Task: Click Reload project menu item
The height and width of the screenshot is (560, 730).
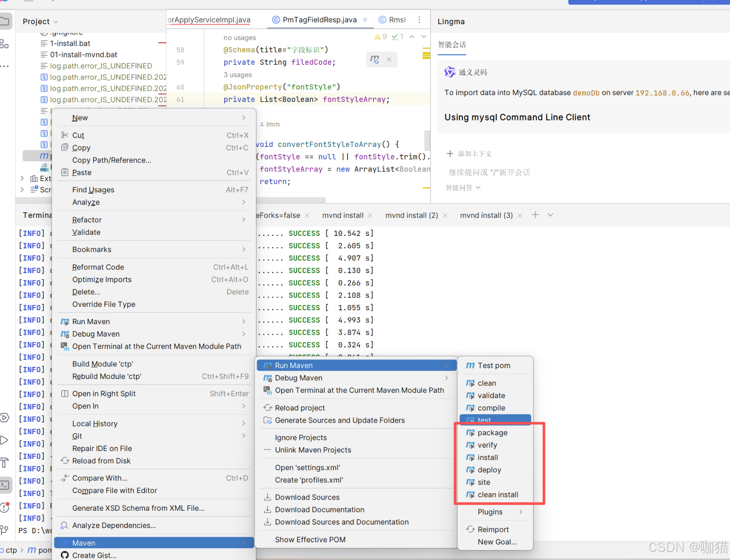Action: pos(357,408)
